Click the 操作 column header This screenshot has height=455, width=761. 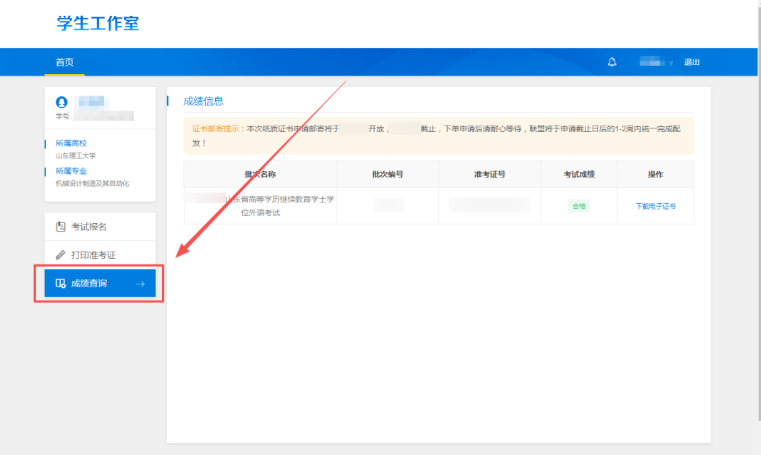[655, 174]
